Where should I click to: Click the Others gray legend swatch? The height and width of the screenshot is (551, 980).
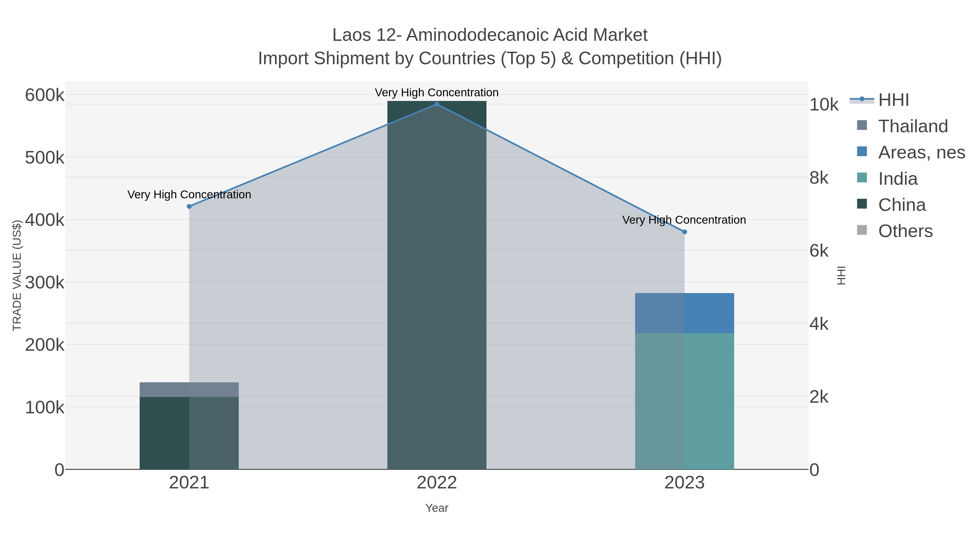pyautogui.click(x=862, y=230)
